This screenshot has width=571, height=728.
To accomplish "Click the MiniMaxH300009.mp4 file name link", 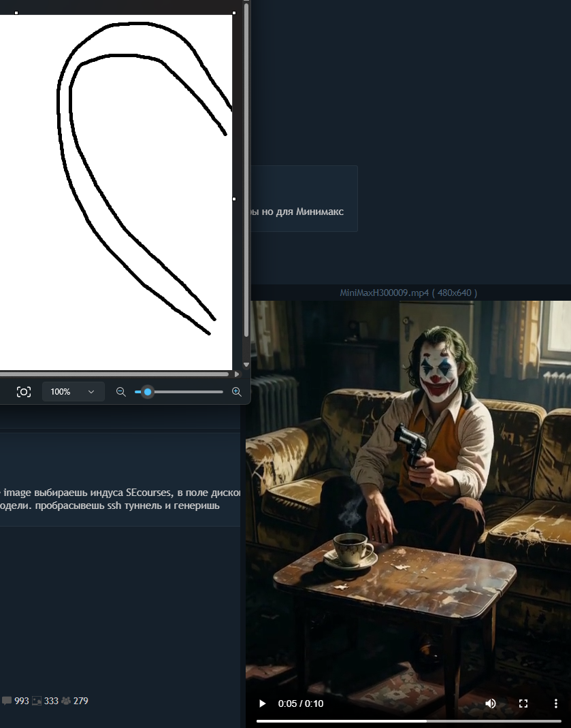I will click(385, 293).
